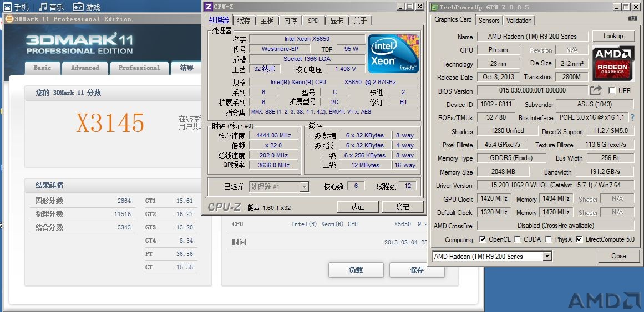Click the Subvendor value ASUS (1043)

[595, 104]
